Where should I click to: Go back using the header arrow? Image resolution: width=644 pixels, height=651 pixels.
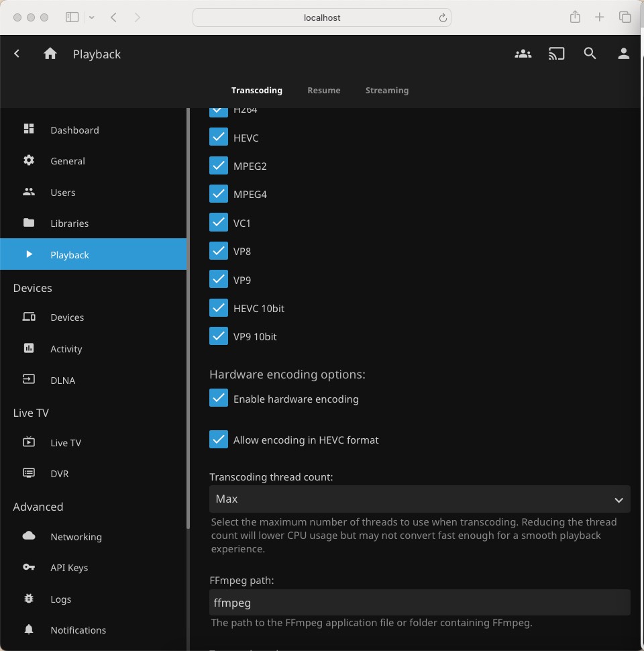pos(17,54)
